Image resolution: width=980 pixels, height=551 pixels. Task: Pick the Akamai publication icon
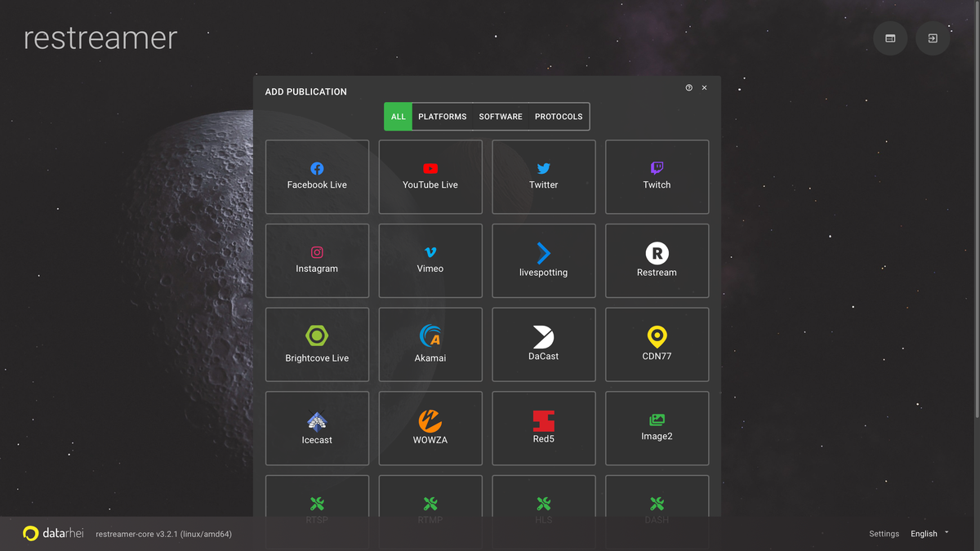click(x=430, y=335)
